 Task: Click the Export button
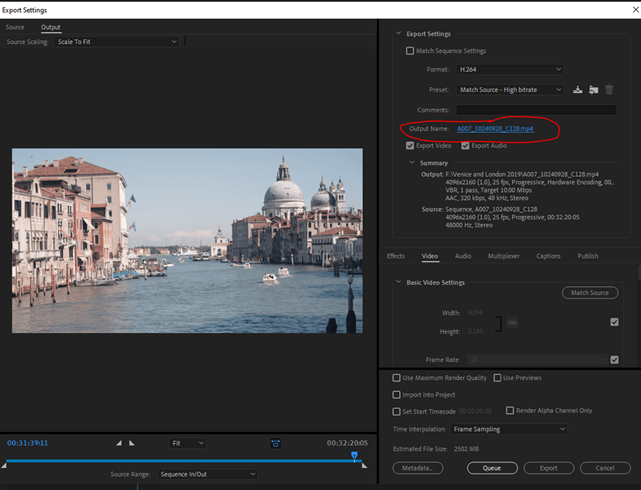[x=549, y=468]
